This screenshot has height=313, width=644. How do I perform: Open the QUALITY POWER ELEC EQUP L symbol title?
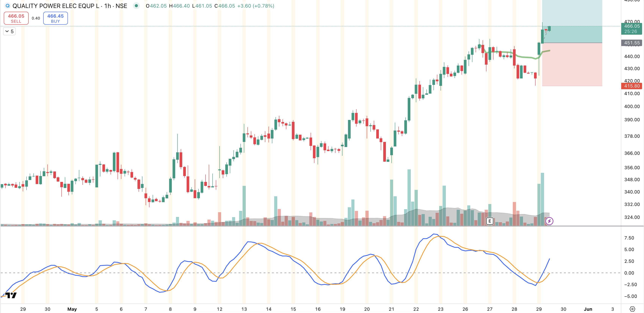tap(70, 6)
